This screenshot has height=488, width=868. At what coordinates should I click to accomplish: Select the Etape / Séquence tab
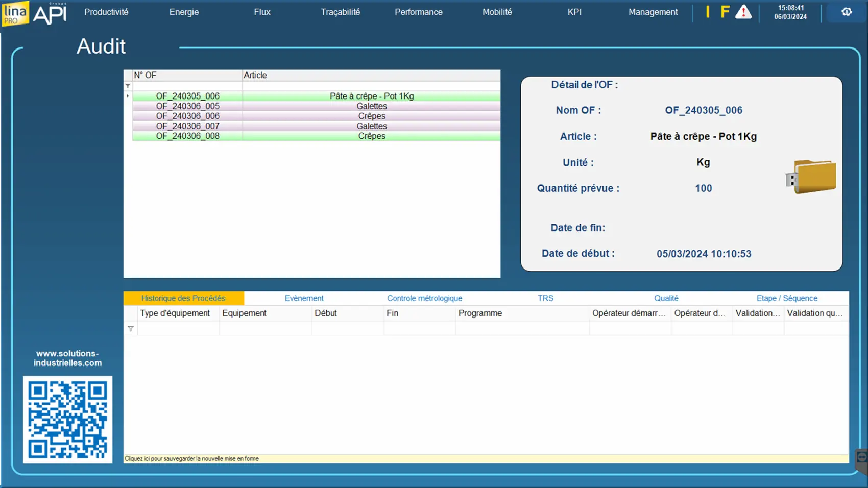click(786, 298)
